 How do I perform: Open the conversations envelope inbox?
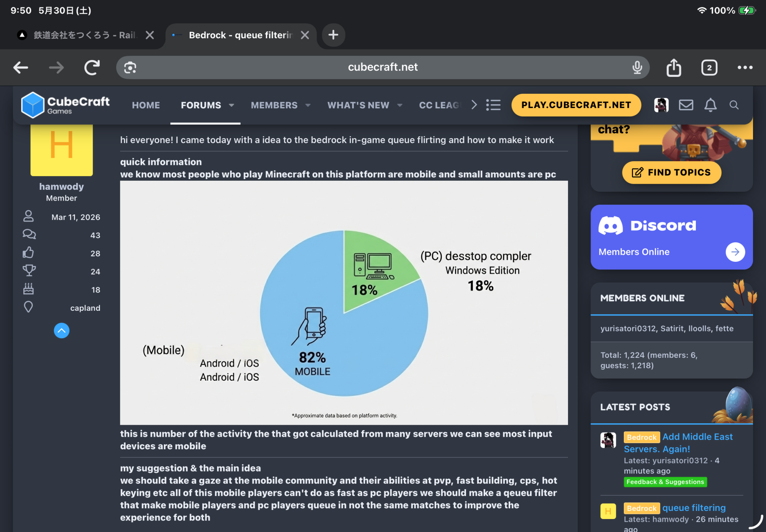pyautogui.click(x=686, y=105)
